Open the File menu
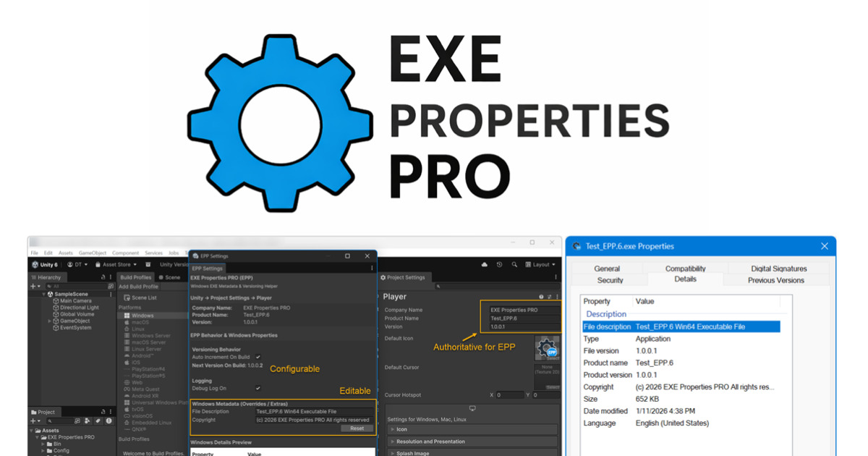The width and height of the screenshot is (868, 456). (x=34, y=253)
